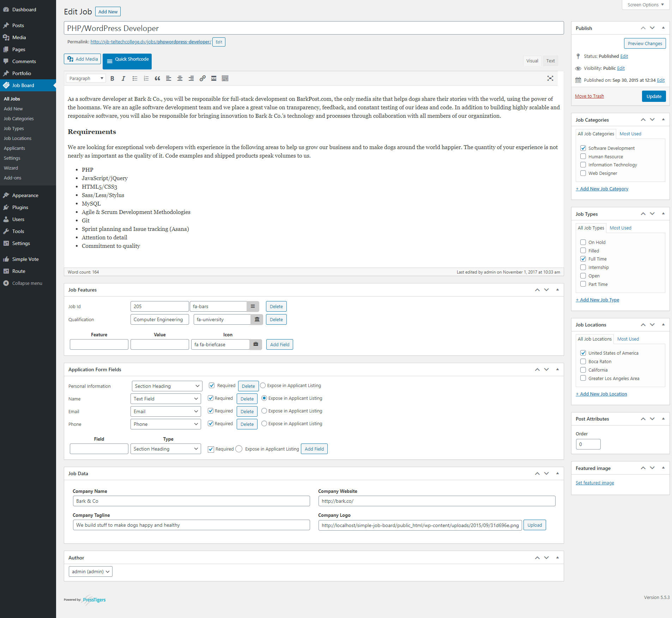The width and height of the screenshot is (672, 618).
Task: Insert a blockquote in the editor
Action: click(x=157, y=78)
